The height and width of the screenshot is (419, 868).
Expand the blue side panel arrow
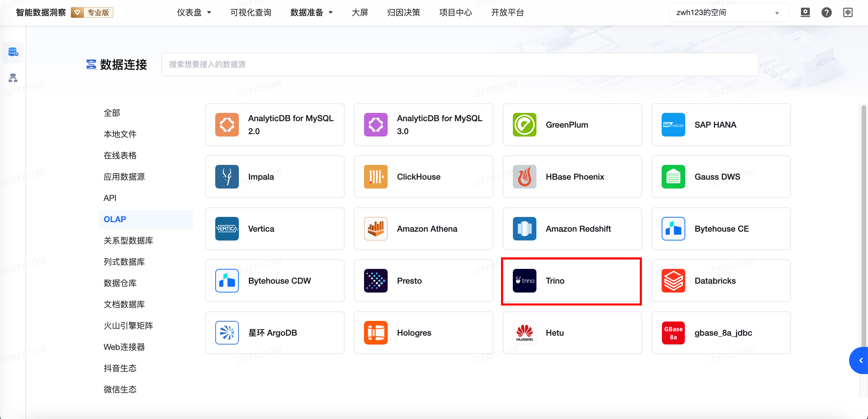point(859,360)
